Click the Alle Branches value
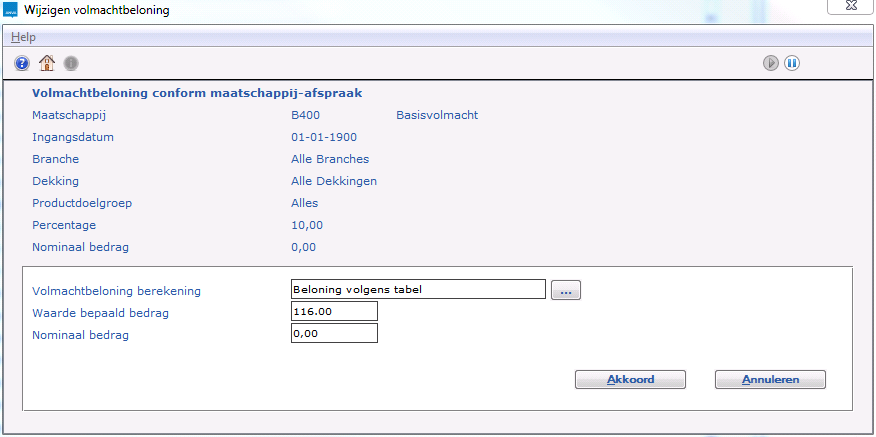Screen dimensions: 876x437 point(330,159)
